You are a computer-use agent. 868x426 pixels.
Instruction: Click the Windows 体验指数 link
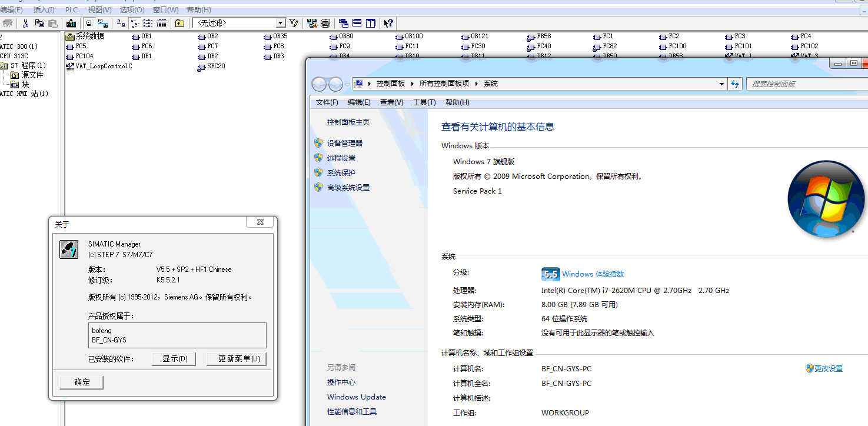pyautogui.click(x=593, y=274)
